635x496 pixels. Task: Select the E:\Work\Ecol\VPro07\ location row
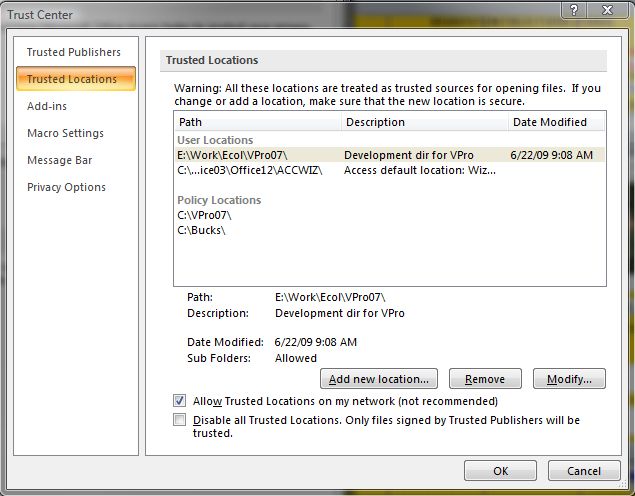click(390, 155)
